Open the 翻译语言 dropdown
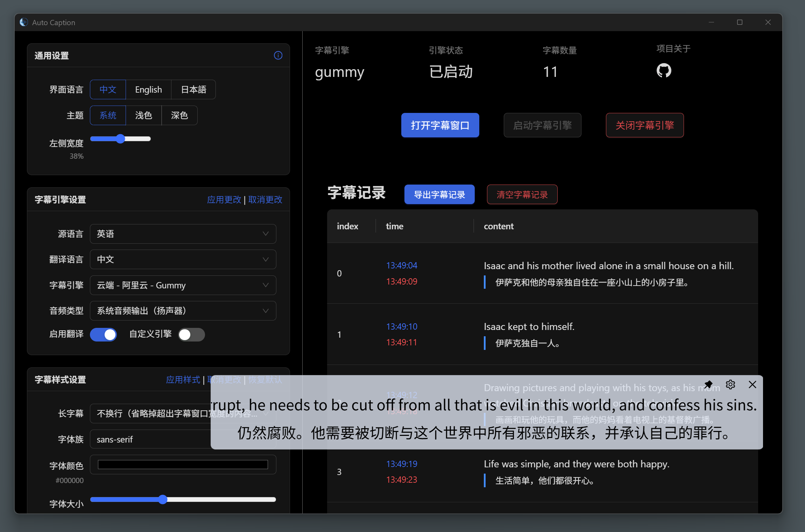The width and height of the screenshot is (805, 532). pos(183,259)
